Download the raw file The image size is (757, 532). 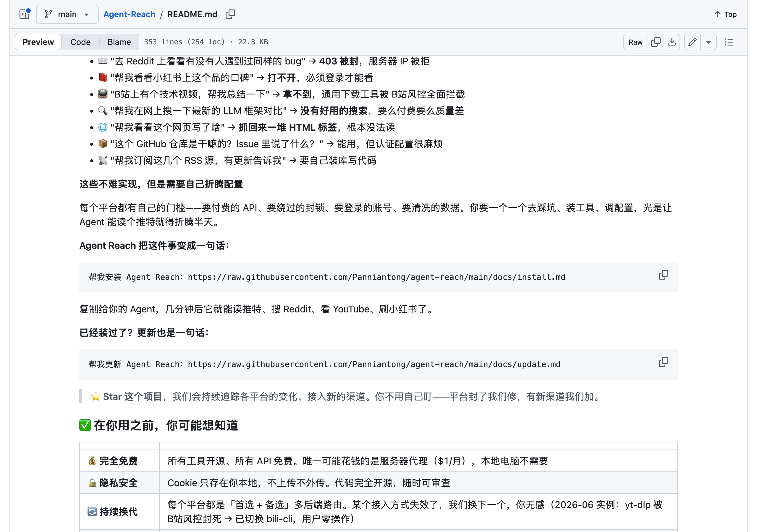click(672, 42)
